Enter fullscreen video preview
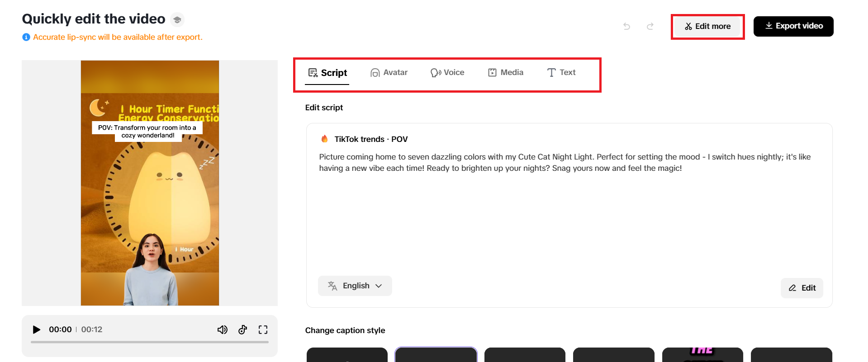Screen dimensions: 868x362 [x=263, y=329]
